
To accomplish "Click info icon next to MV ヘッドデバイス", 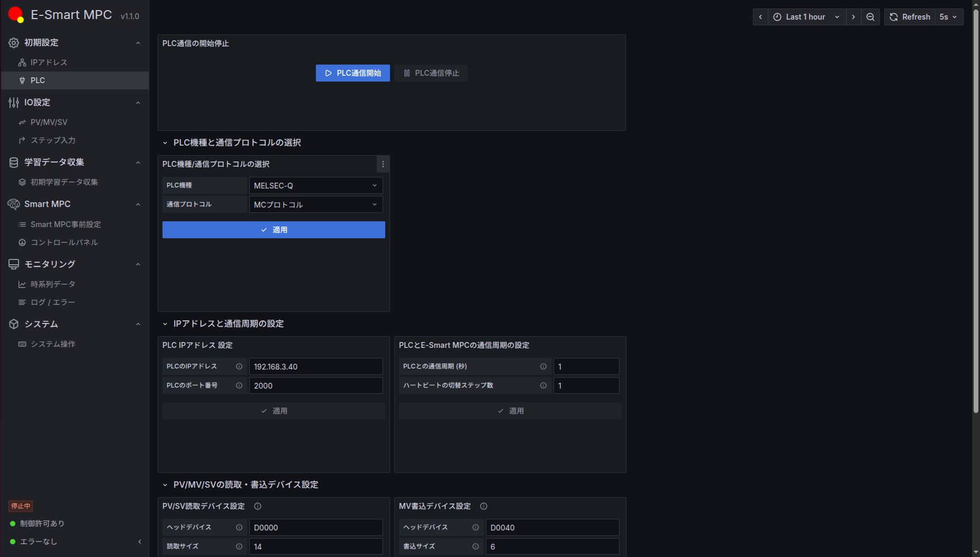I will pyautogui.click(x=476, y=527).
